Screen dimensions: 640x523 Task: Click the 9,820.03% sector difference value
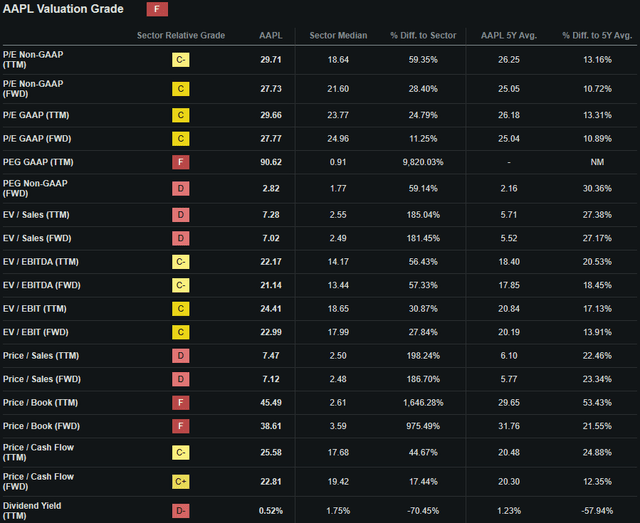(423, 162)
